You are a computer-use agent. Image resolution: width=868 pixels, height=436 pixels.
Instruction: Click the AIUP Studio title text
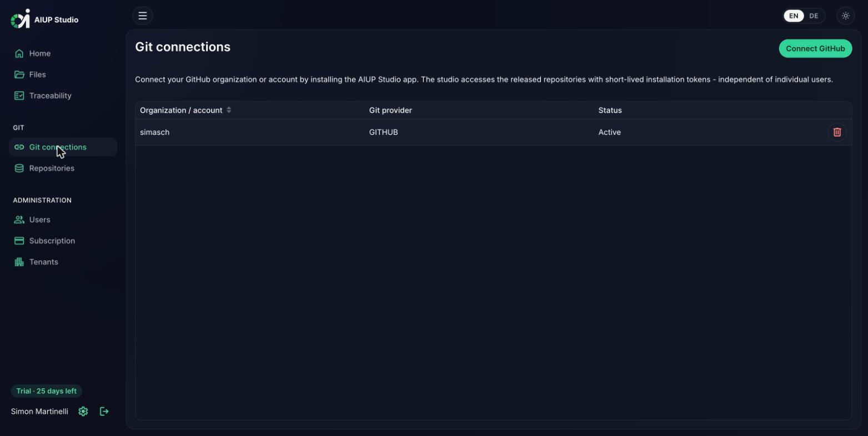(x=56, y=19)
